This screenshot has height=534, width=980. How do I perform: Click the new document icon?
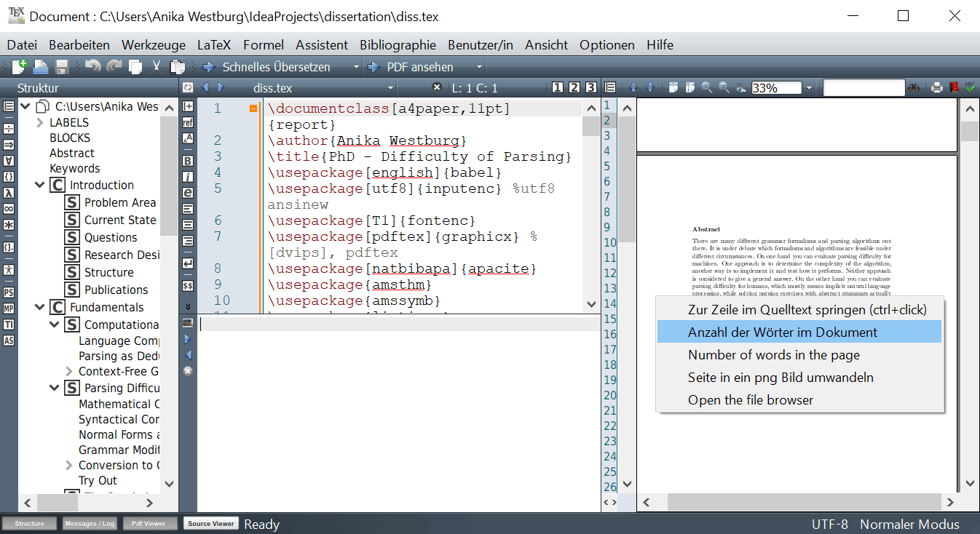pyautogui.click(x=19, y=67)
